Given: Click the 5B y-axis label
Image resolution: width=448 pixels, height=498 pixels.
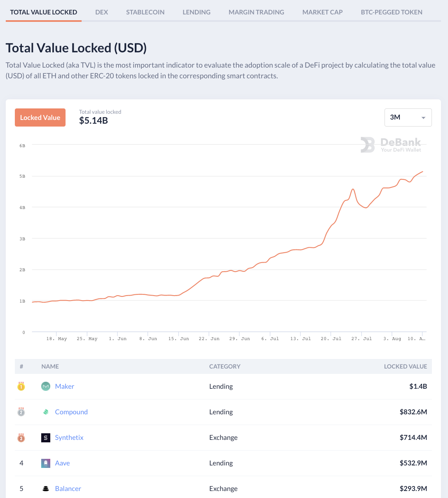Looking at the screenshot, I should 22,176.
